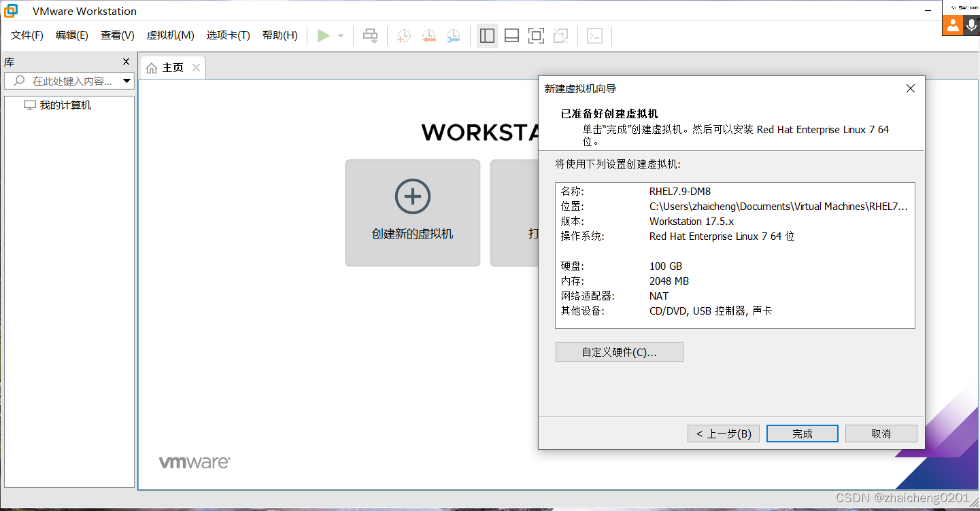The width and height of the screenshot is (980, 511).
Task: Click the 2048 MB memory value
Action: pyautogui.click(x=669, y=281)
